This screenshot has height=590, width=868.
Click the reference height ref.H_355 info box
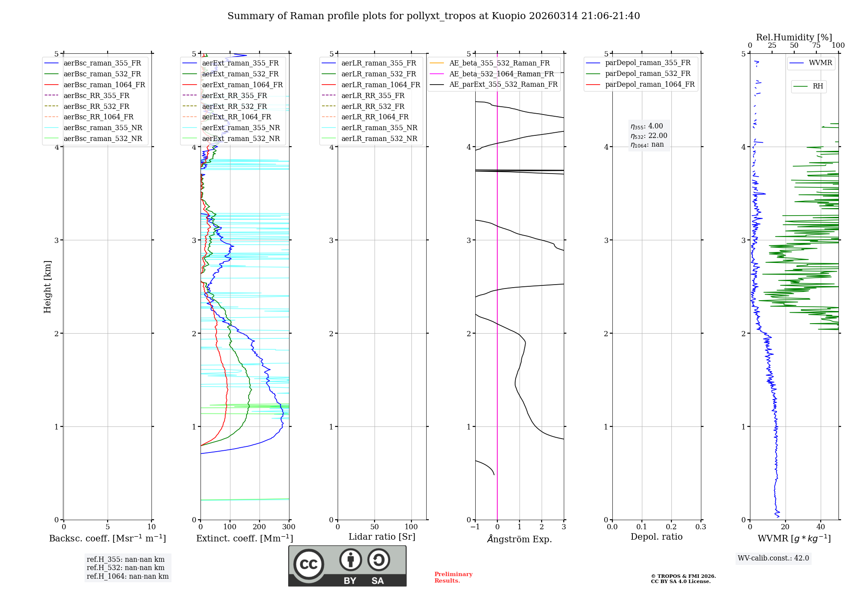click(128, 567)
